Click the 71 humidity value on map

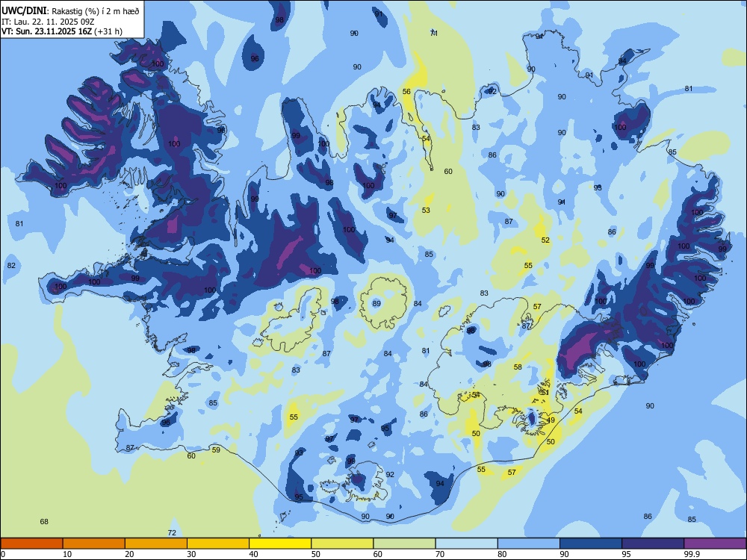(x=434, y=34)
